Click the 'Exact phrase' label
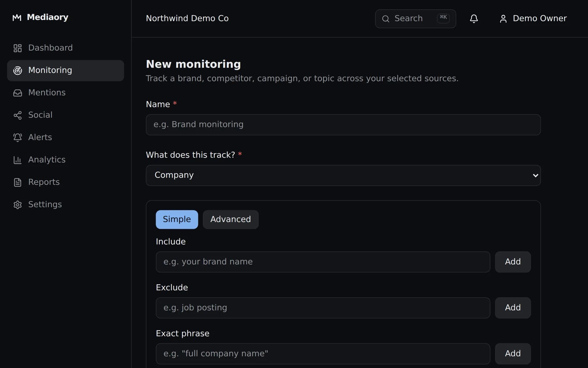 pyautogui.click(x=183, y=334)
